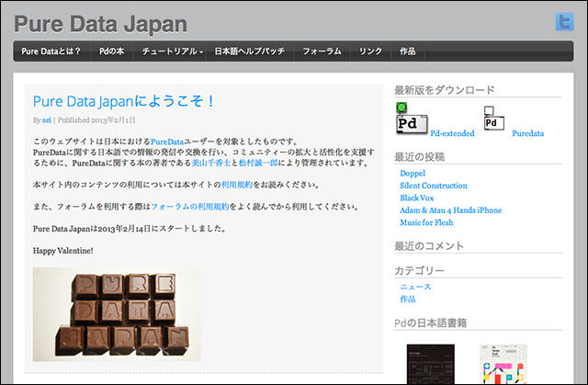
Task: Open the ニュース category
Action: point(415,287)
